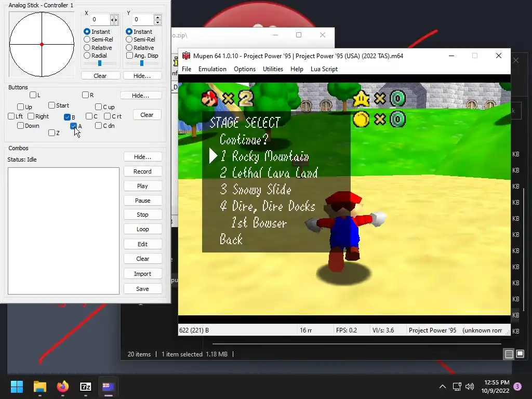This screenshot has height=399, width=532.
Task: Check the D-pad Up checkbox
Action: pos(20,107)
